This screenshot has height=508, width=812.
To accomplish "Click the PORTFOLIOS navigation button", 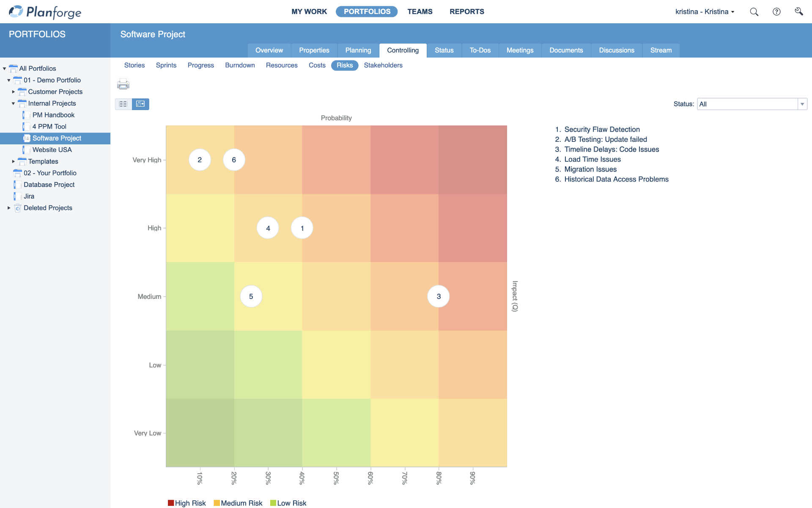I will point(367,11).
